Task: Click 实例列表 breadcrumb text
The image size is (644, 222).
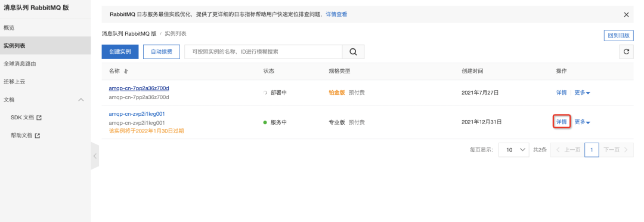Action: pos(175,33)
